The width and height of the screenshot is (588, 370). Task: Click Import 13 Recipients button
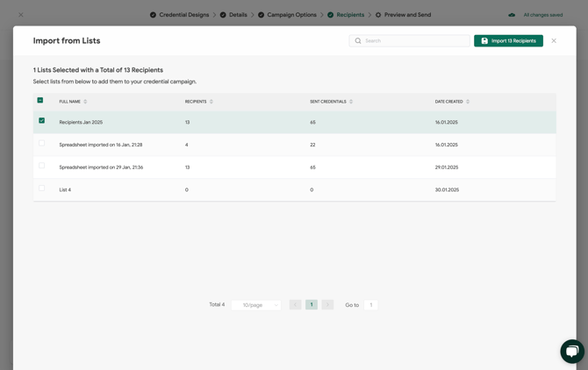tap(508, 41)
